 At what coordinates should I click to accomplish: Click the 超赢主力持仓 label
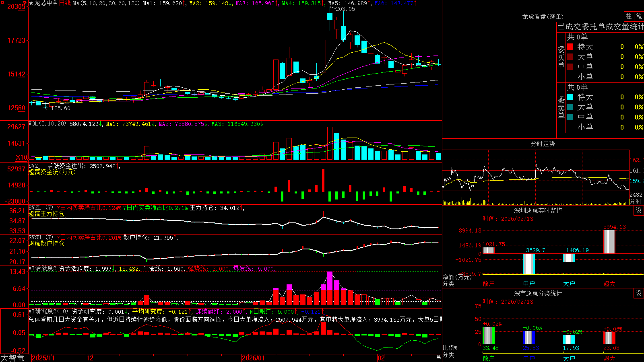point(46,214)
